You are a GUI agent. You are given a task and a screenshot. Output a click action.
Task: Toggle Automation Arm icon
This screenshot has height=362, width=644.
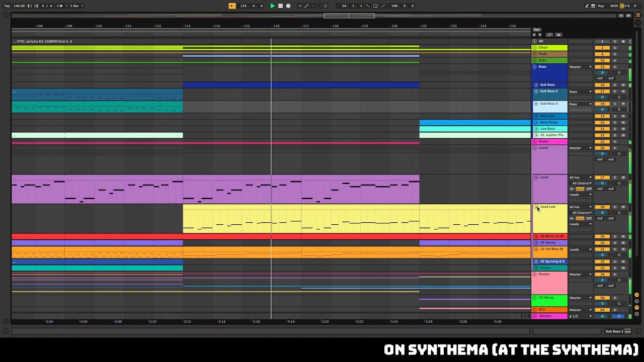click(306, 6)
